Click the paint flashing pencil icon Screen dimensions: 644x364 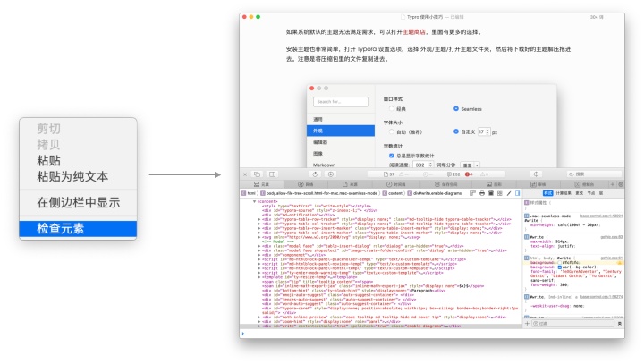508,193
